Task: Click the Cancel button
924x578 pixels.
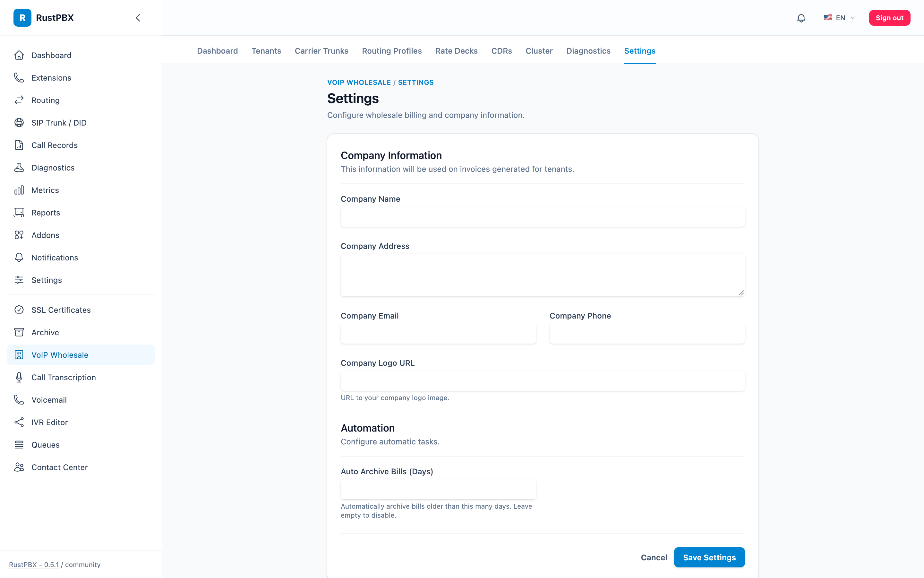Action: [654, 557]
